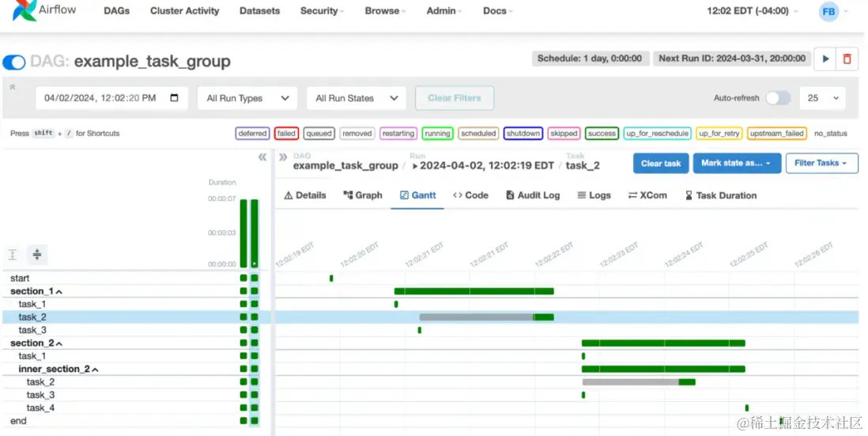Screen dimensions: 868x436
Task: Select the start task row
Action: 136,278
